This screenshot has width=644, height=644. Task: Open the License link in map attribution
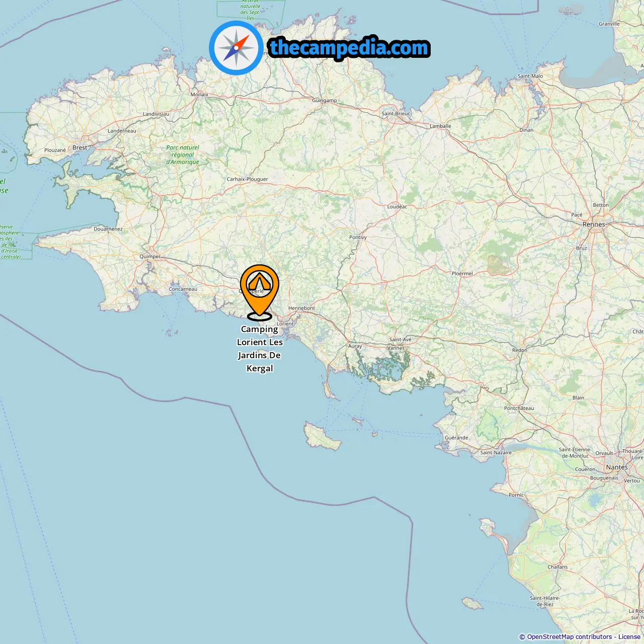[x=629, y=637]
